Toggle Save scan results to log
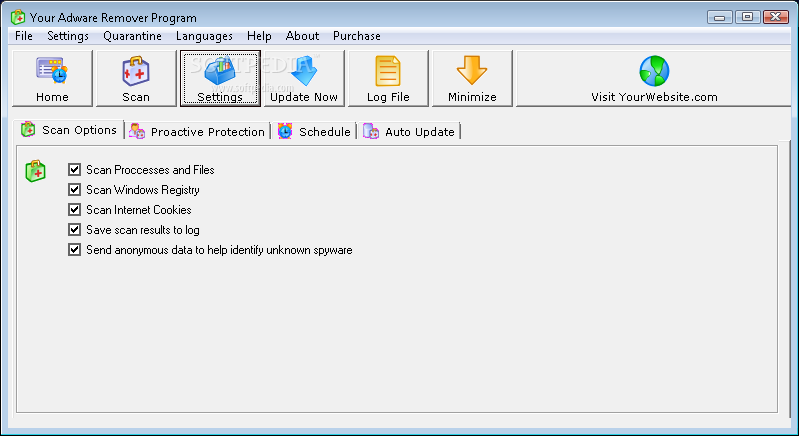The height and width of the screenshot is (436, 799). 74,230
